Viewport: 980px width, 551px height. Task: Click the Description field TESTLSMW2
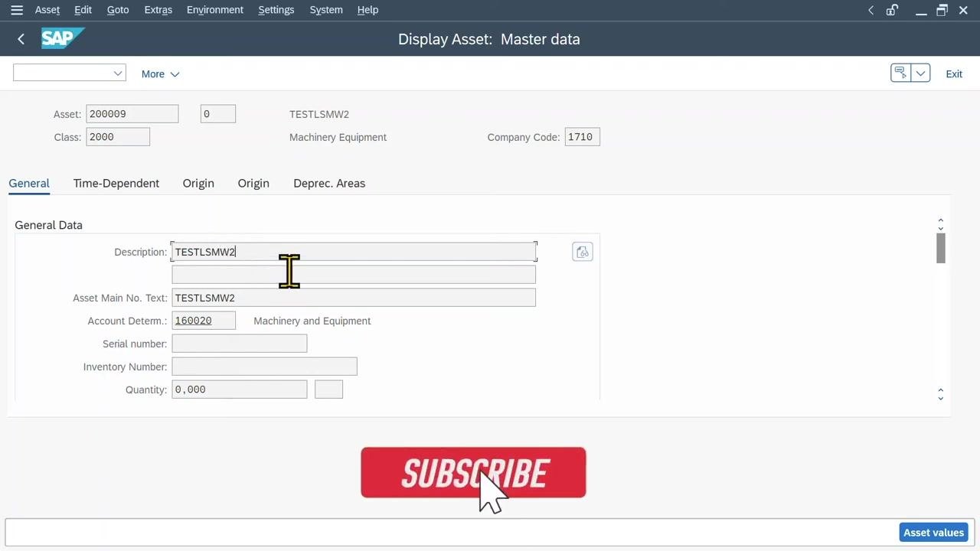(354, 252)
